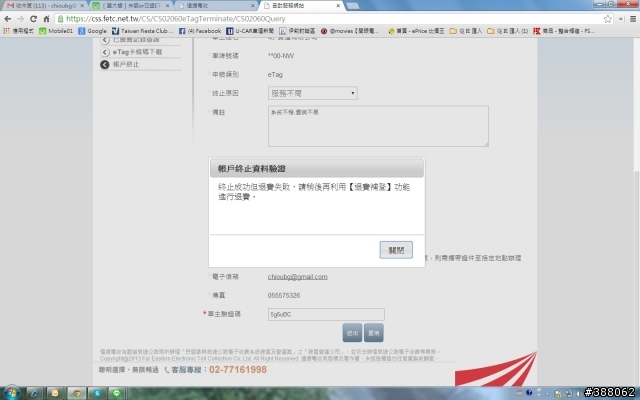The image size is (640, 400).
Task: Expand the 終止原因 dropdown
Action: pos(313,93)
